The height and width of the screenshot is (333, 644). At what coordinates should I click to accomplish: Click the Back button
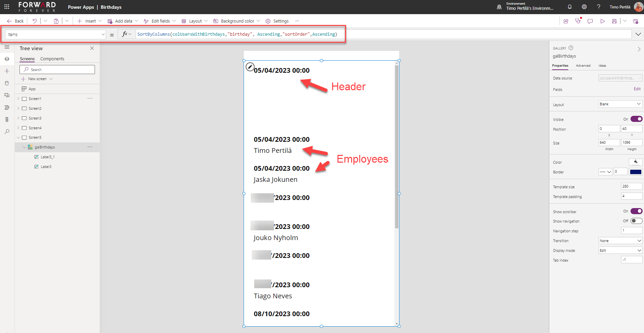point(15,21)
